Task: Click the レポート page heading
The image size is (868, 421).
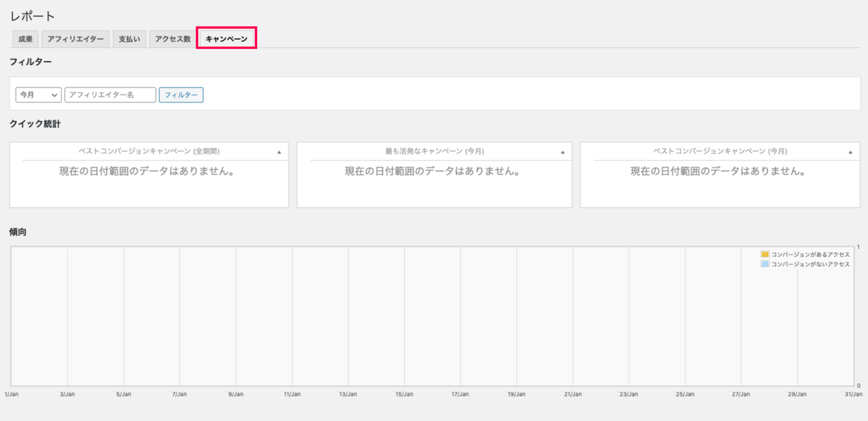Action: click(33, 16)
